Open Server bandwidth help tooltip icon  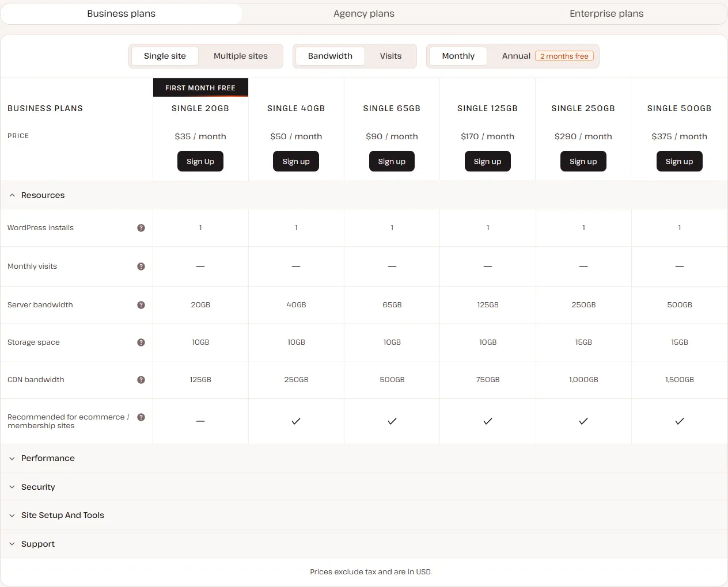pos(141,305)
